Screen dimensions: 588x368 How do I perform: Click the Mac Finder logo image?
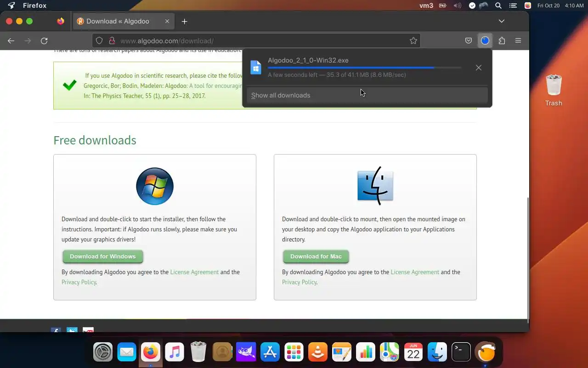[x=375, y=186]
